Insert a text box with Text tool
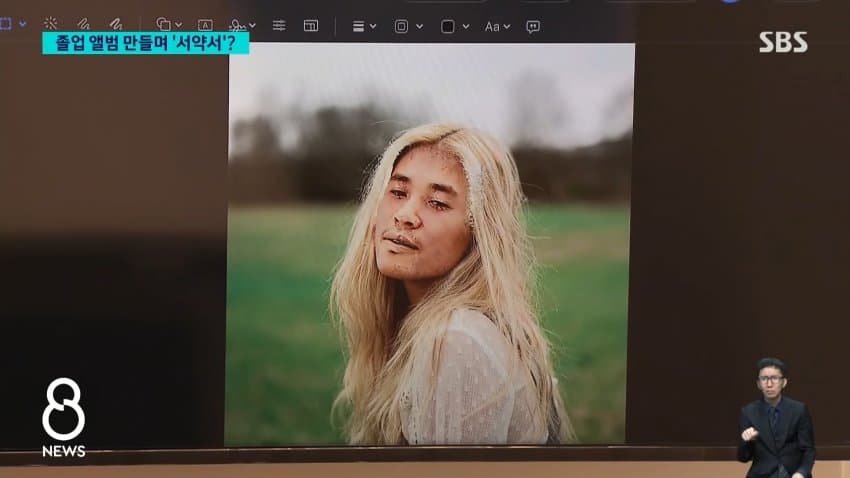The height and width of the screenshot is (478, 850). 205,25
